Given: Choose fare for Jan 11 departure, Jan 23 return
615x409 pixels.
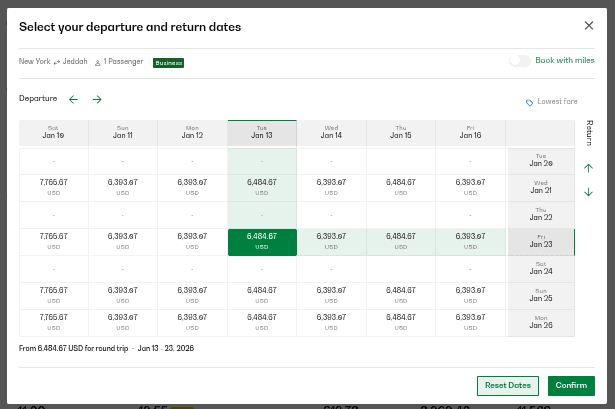Looking at the screenshot, I should (123, 242).
